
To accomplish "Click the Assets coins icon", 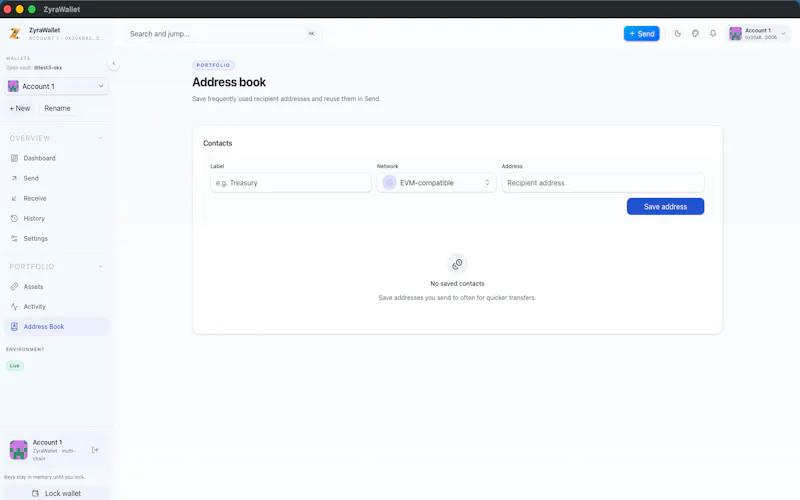I will 14,287.
